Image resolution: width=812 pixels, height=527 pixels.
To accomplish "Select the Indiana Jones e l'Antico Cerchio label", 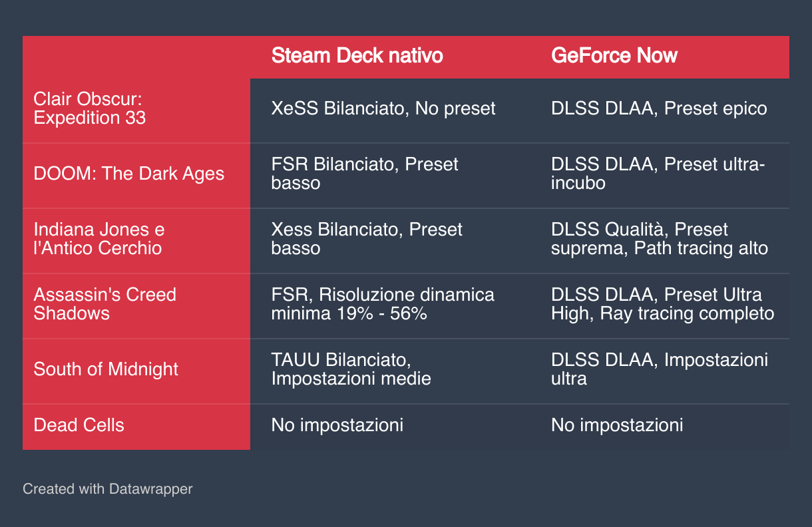I will click(x=99, y=239).
